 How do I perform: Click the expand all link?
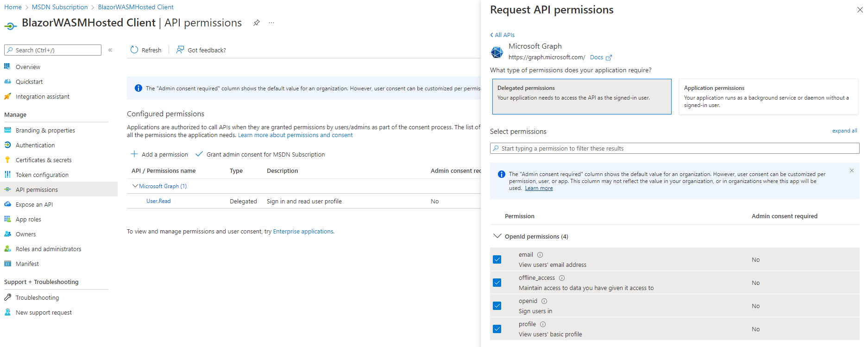coord(844,131)
